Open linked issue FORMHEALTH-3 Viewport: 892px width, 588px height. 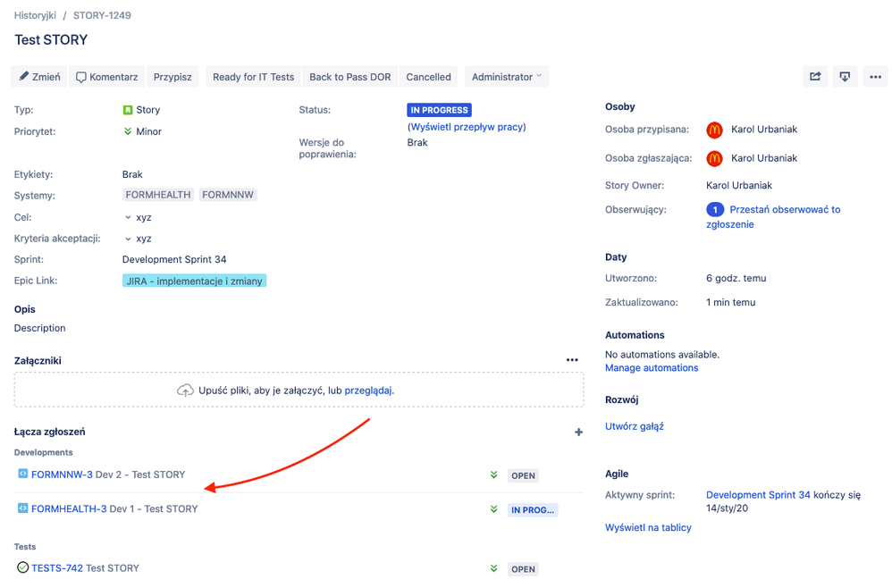pyautogui.click(x=69, y=509)
